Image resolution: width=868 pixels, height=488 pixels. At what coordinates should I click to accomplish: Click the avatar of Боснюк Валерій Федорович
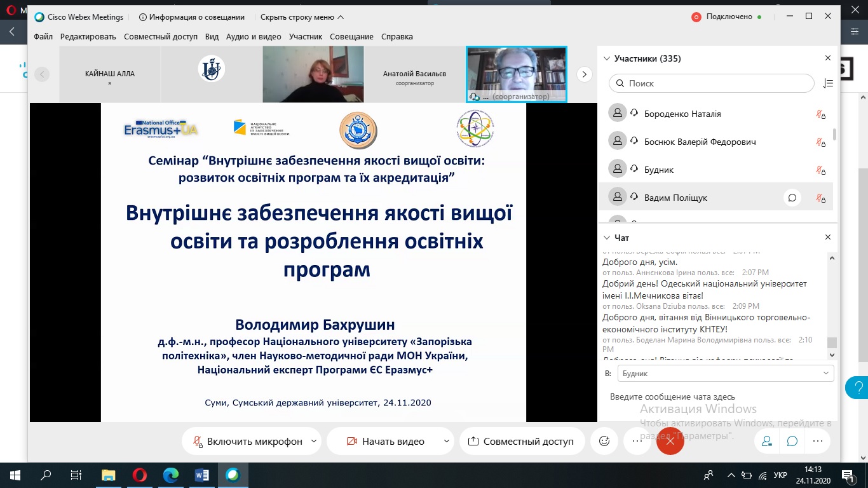(x=617, y=142)
